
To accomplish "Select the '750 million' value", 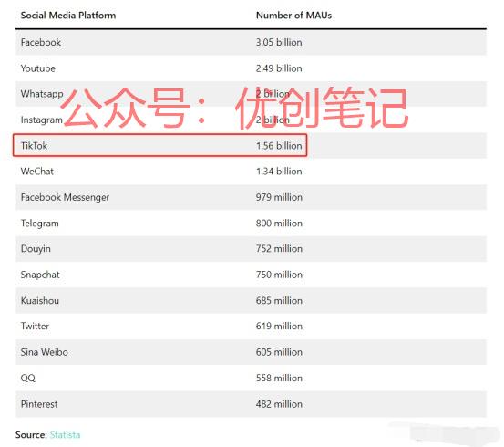I will pos(279,275).
